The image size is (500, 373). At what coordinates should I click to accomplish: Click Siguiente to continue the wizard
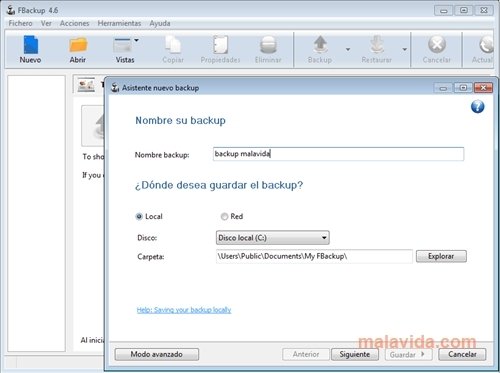tap(355, 354)
